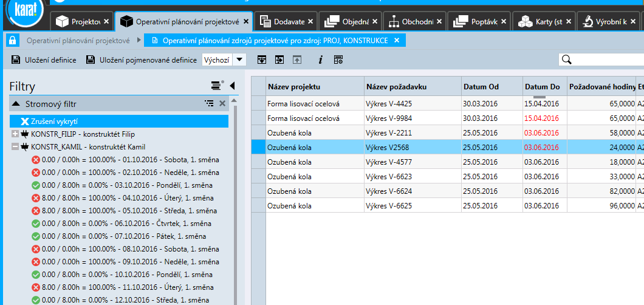
Task: Close the Projektov tab
Action: pos(106,21)
